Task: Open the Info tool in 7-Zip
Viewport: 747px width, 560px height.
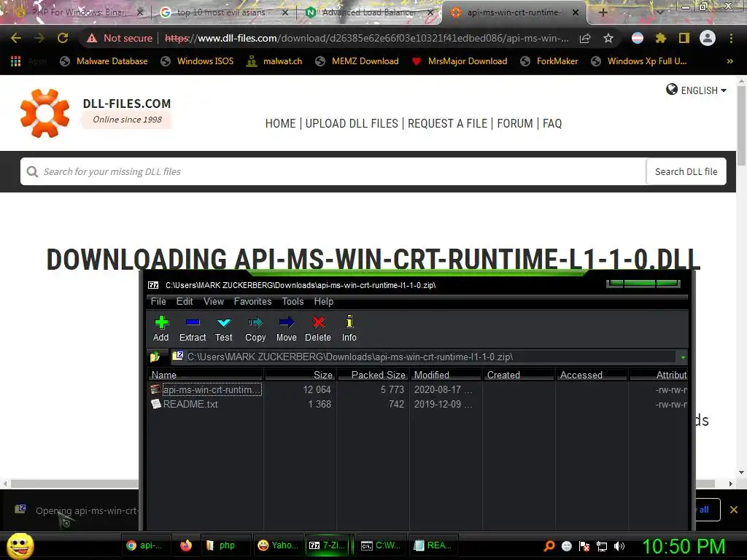Action: (x=349, y=329)
